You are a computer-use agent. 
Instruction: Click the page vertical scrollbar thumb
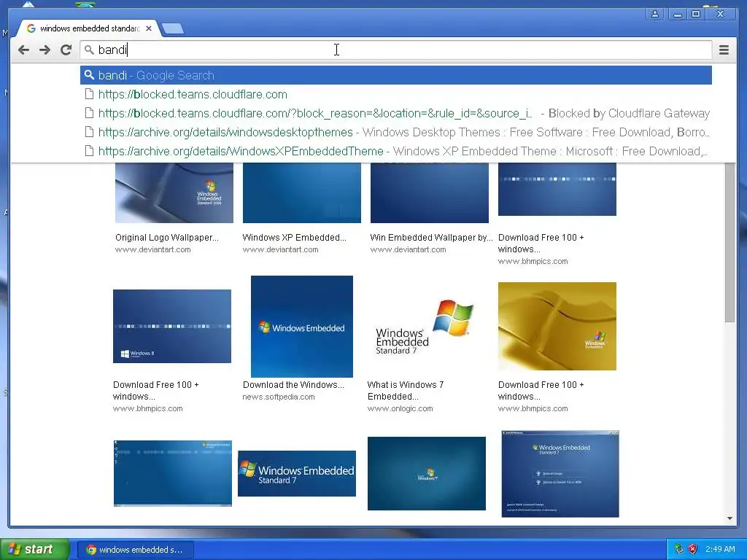point(729,242)
